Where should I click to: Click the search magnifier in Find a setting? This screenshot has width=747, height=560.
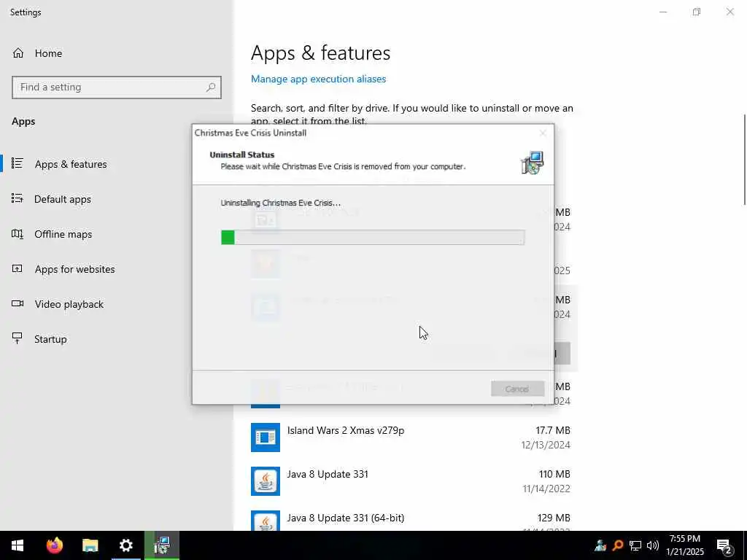pyautogui.click(x=211, y=87)
